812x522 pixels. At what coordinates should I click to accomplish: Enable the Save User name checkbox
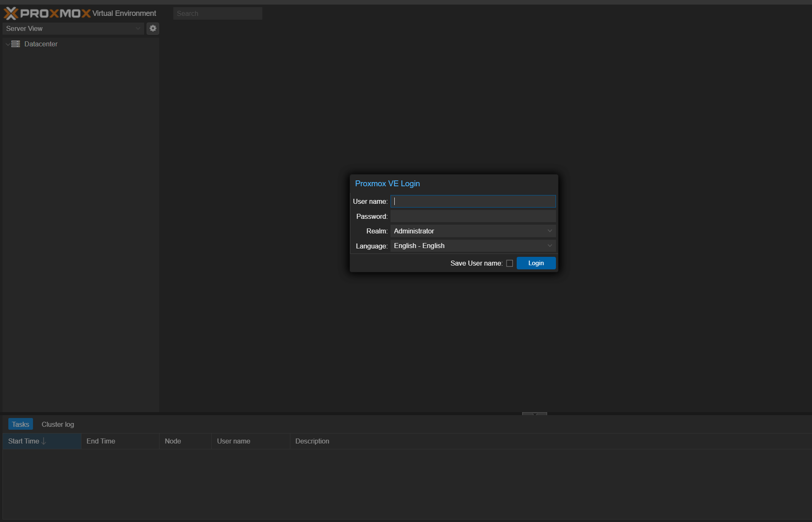point(510,263)
